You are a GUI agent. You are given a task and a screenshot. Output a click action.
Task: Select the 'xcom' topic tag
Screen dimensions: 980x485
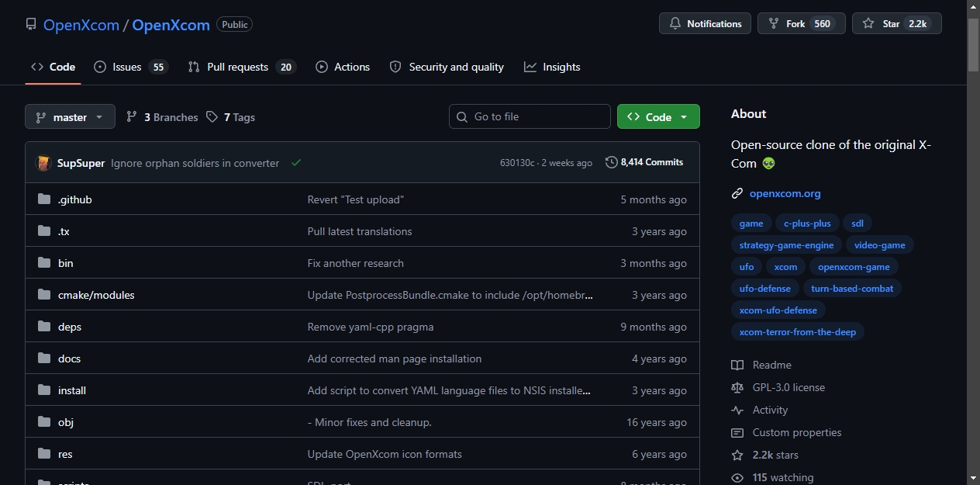785,267
